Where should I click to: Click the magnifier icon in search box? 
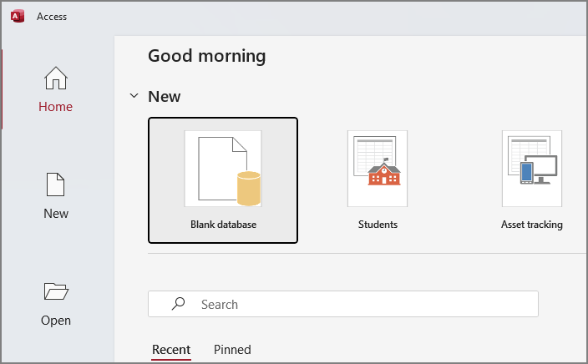(178, 305)
